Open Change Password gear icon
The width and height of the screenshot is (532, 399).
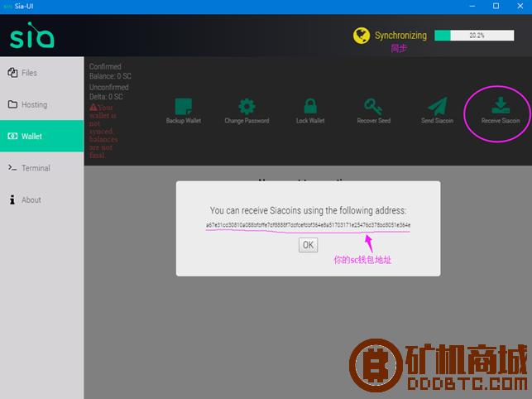click(x=247, y=107)
